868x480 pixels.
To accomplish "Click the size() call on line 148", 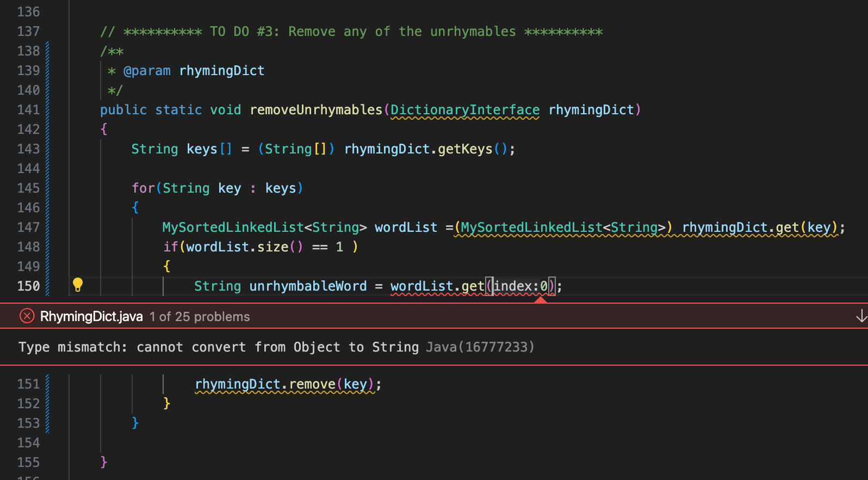I will pos(280,247).
